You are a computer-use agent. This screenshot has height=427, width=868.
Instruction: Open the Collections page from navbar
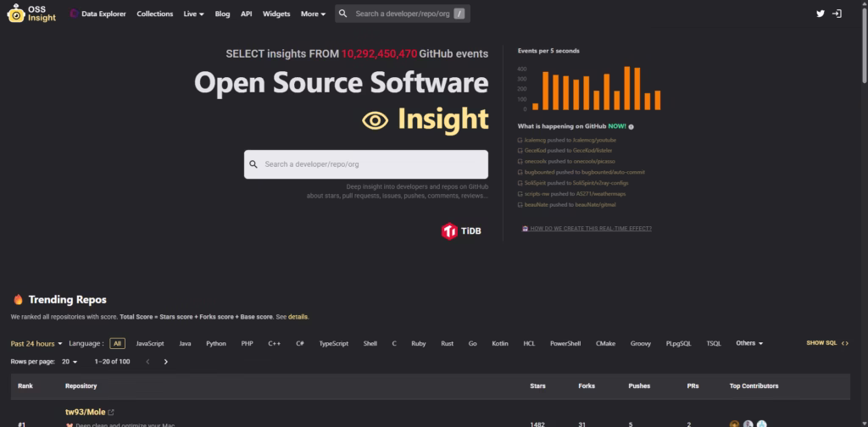pos(154,14)
